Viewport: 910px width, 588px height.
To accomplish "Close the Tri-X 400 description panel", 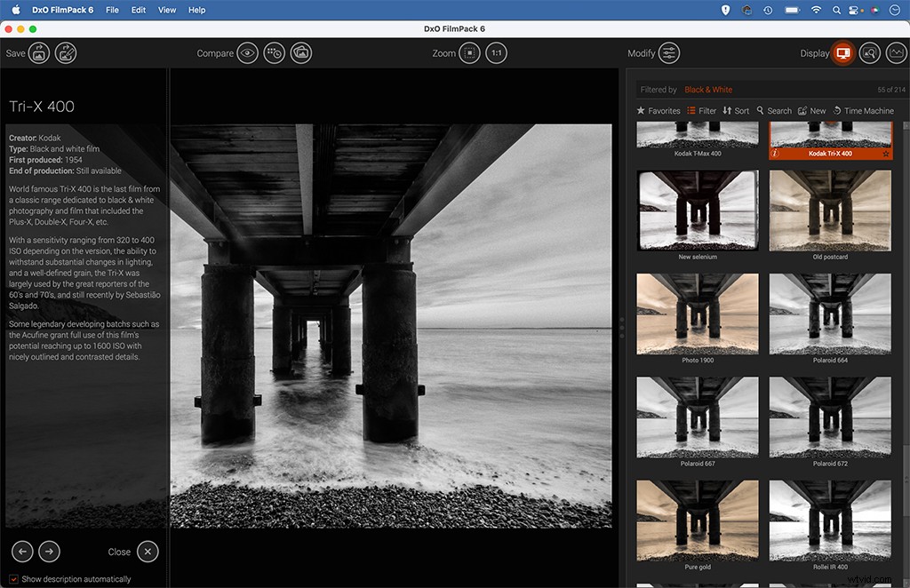I will (147, 552).
